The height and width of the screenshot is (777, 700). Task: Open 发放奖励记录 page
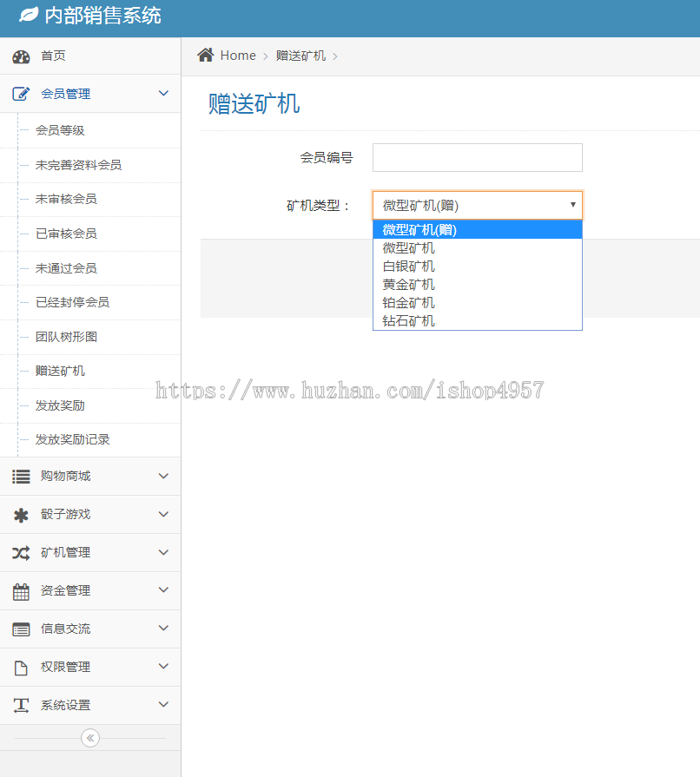(90, 439)
